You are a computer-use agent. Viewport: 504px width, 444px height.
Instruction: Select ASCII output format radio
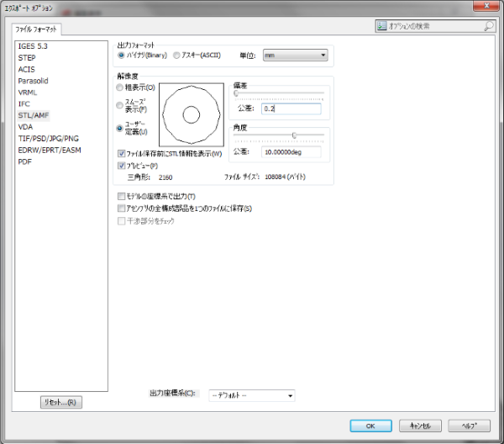click(176, 55)
